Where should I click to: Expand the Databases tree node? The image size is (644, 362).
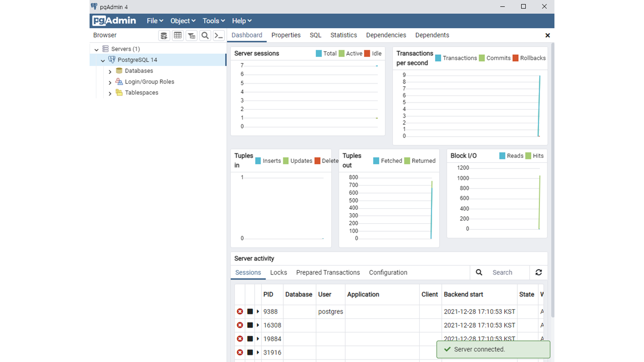(110, 71)
